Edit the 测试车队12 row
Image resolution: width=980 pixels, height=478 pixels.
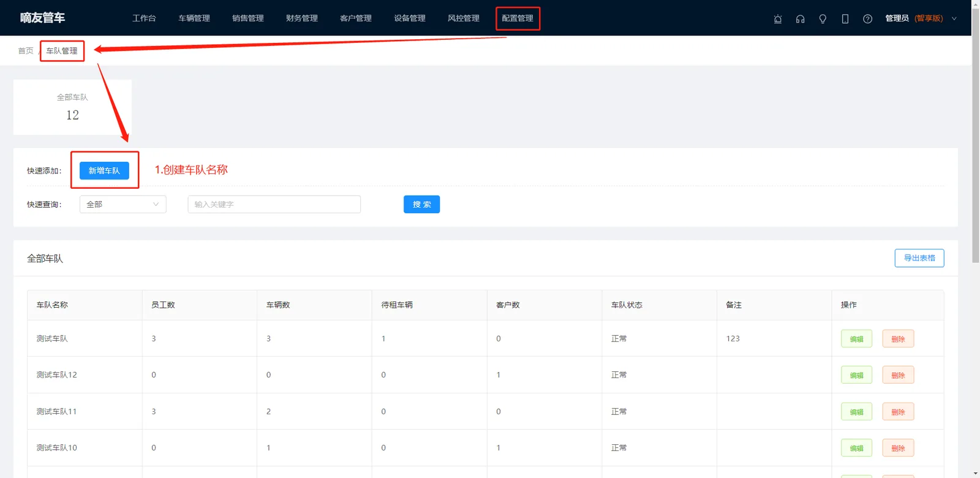[x=856, y=375]
